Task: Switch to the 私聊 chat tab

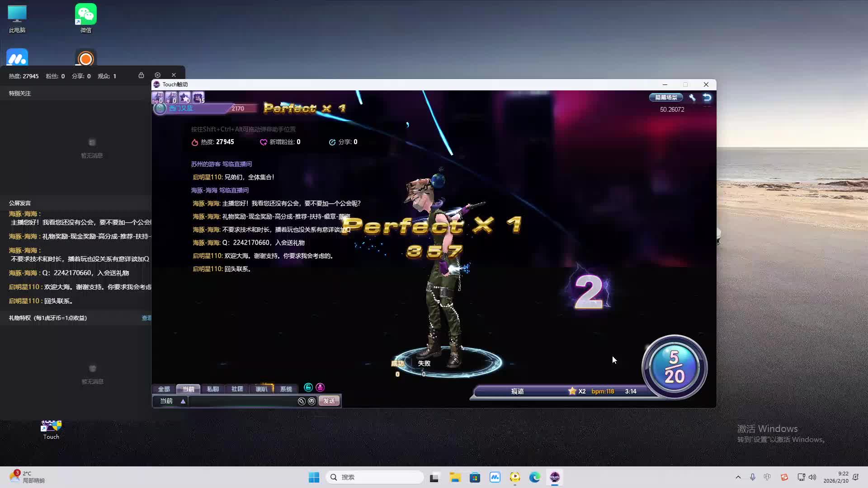Action: 213,389
